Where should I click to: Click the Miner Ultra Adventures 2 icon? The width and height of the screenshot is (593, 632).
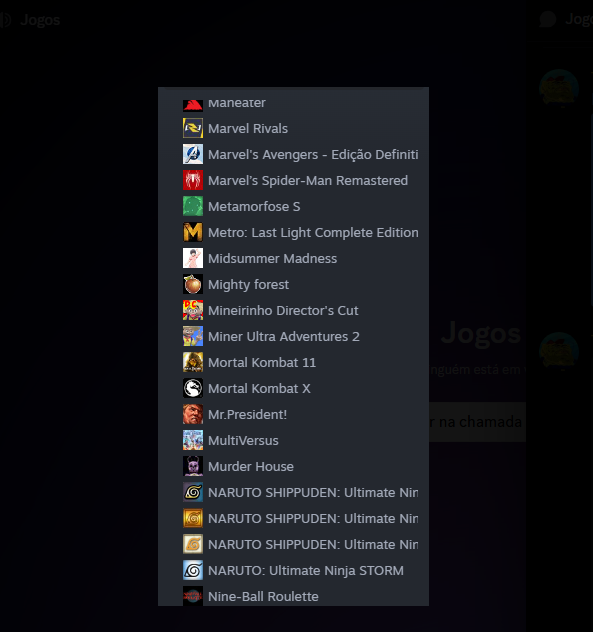point(193,336)
